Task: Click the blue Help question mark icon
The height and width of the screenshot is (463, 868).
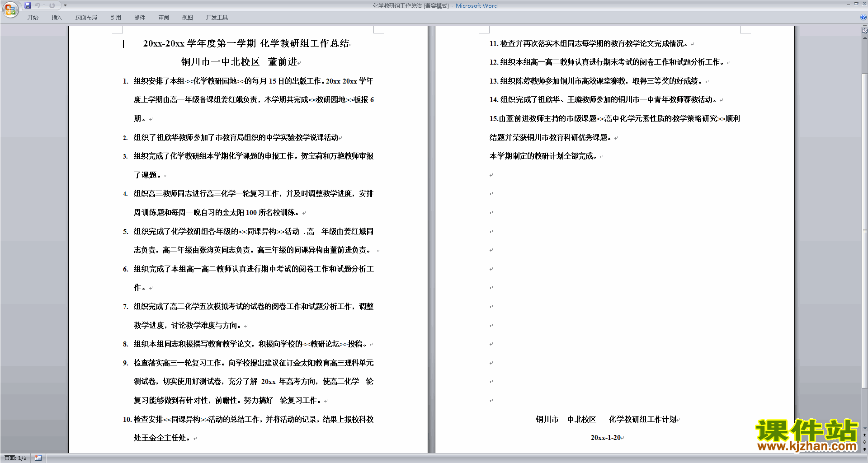Action: click(863, 17)
